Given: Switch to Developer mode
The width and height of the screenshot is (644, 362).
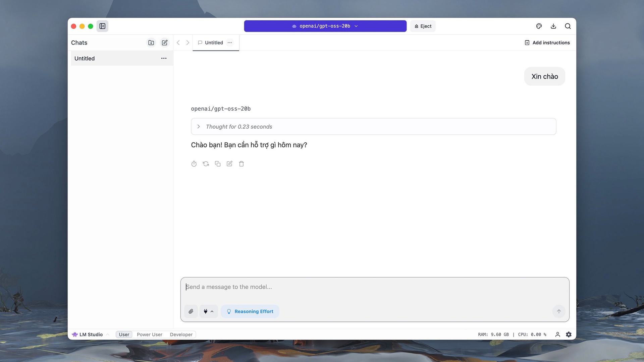Looking at the screenshot, I should (181, 335).
